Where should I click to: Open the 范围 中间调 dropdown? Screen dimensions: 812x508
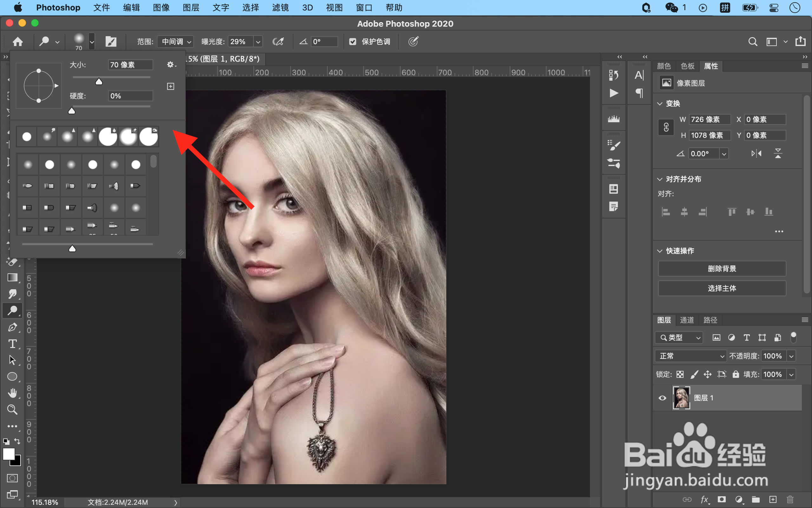point(176,42)
